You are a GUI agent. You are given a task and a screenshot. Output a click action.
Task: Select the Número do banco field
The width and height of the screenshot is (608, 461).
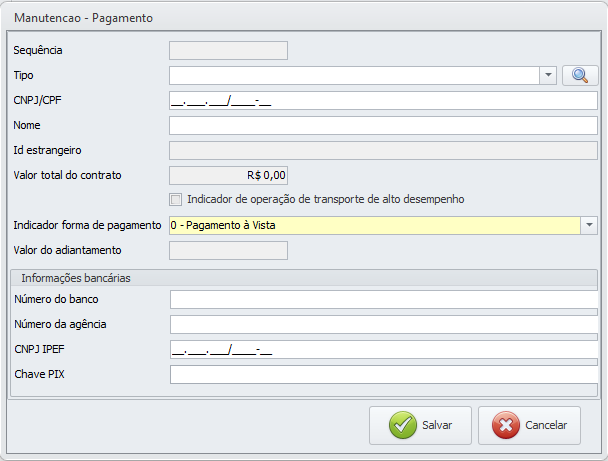click(x=383, y=299)
